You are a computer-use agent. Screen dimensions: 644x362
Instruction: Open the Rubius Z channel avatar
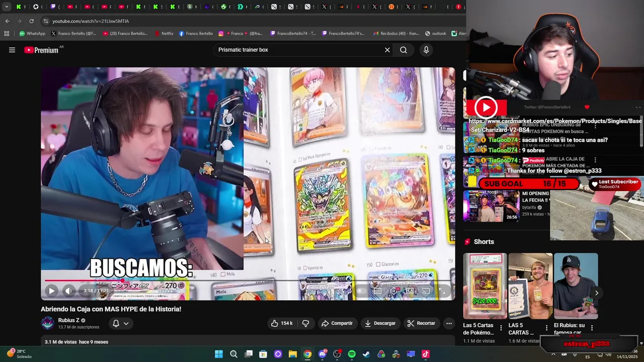[48, 323]
